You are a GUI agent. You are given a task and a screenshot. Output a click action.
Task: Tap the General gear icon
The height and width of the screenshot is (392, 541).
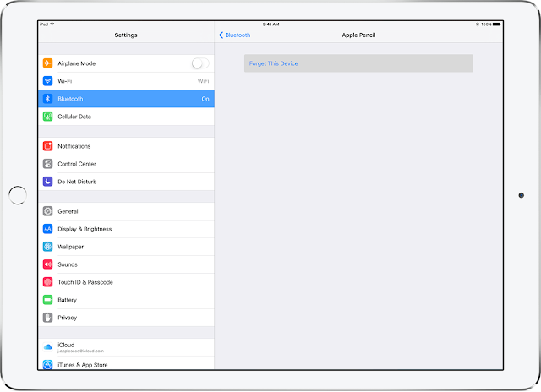coord(47,211)
